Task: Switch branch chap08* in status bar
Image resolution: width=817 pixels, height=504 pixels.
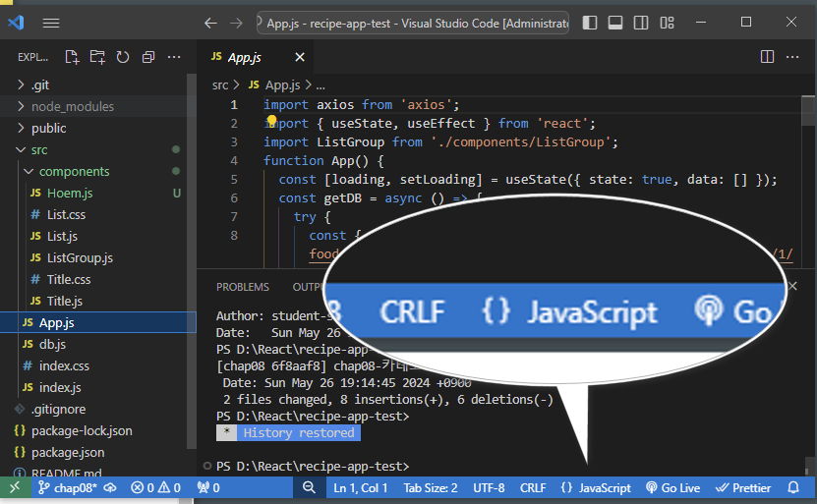Action: click(67, 488)
